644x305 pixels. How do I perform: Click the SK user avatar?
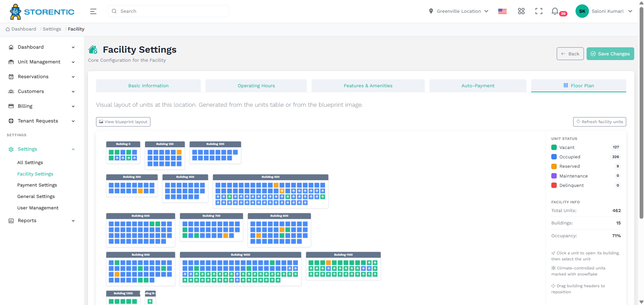(582, 11)
